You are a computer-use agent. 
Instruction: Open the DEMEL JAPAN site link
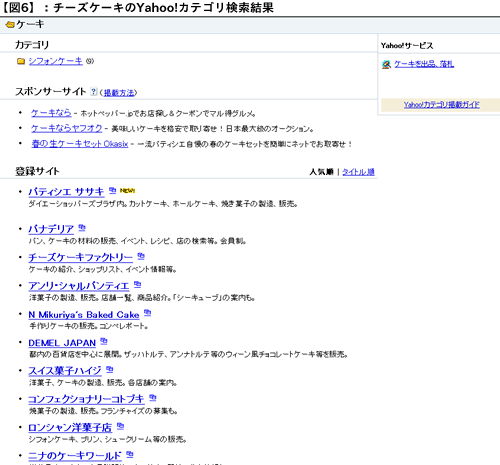62,343
